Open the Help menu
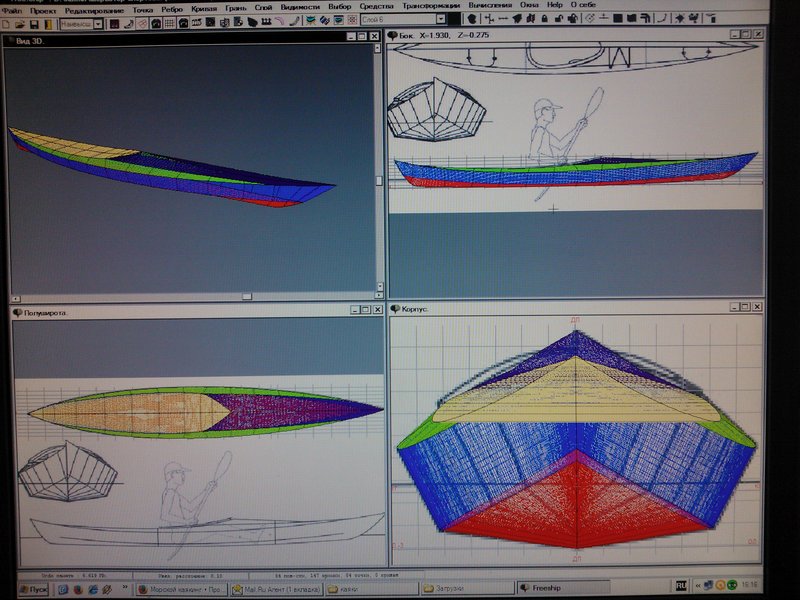Screen dimensions: 800x600 point(555,5)
